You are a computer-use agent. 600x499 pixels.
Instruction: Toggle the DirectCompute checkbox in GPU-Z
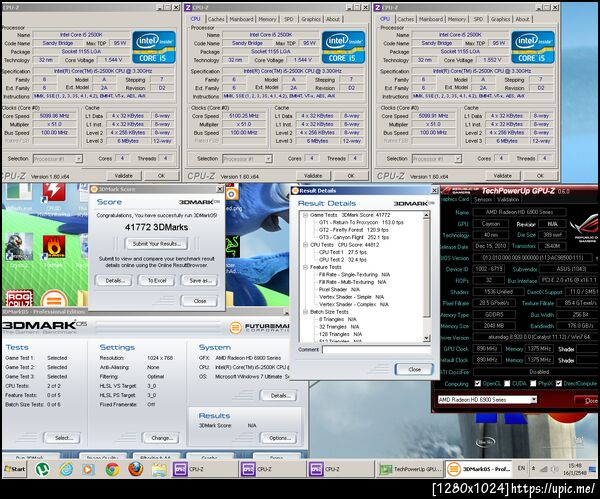coord(559,383)
